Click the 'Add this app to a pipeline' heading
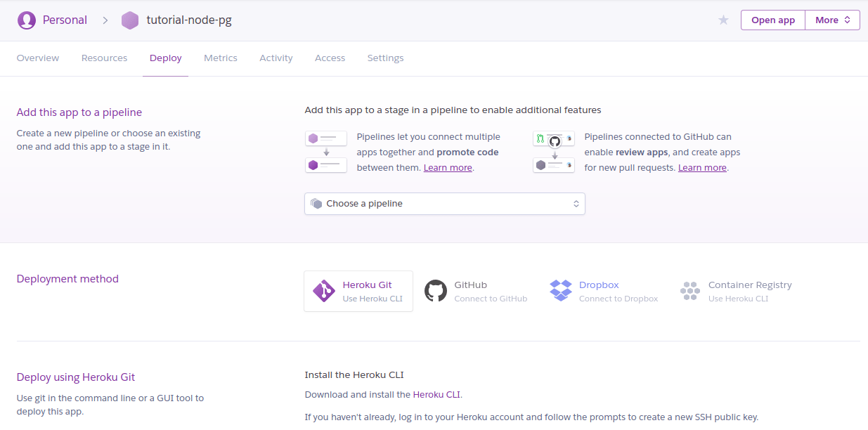 tap(79, 112)
